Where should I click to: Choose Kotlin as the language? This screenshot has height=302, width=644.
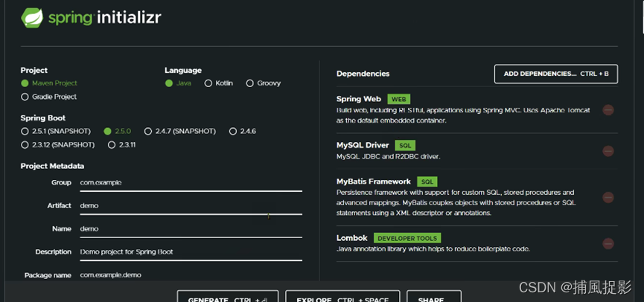click(x=208, y=83)
